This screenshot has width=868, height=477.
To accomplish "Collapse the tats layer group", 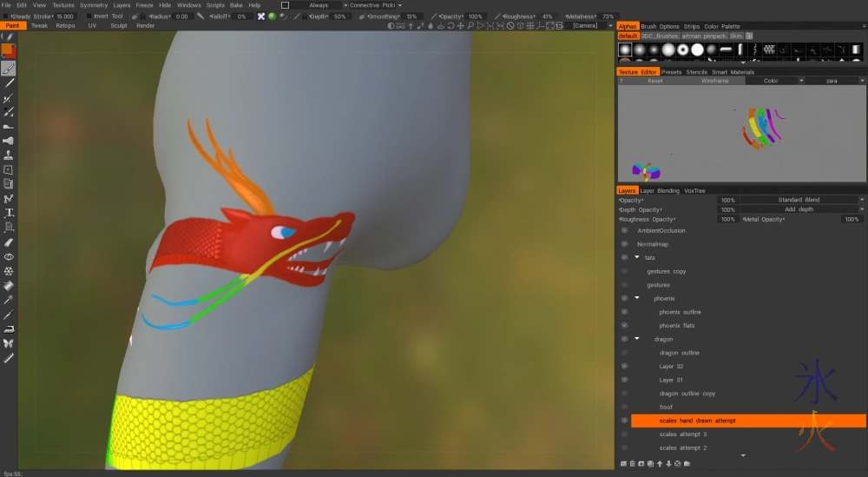I will point(636,258).
